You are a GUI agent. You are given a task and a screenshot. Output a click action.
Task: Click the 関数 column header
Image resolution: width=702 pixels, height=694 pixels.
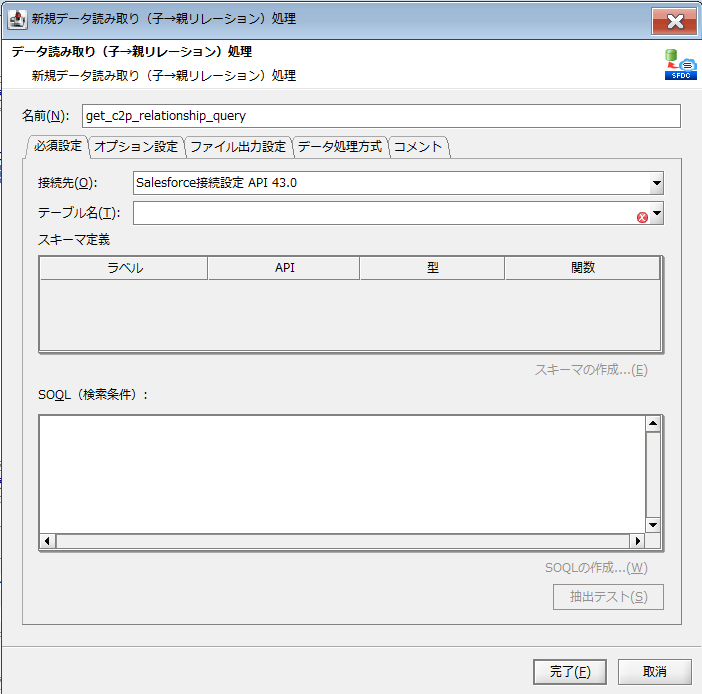coord(582,268)
